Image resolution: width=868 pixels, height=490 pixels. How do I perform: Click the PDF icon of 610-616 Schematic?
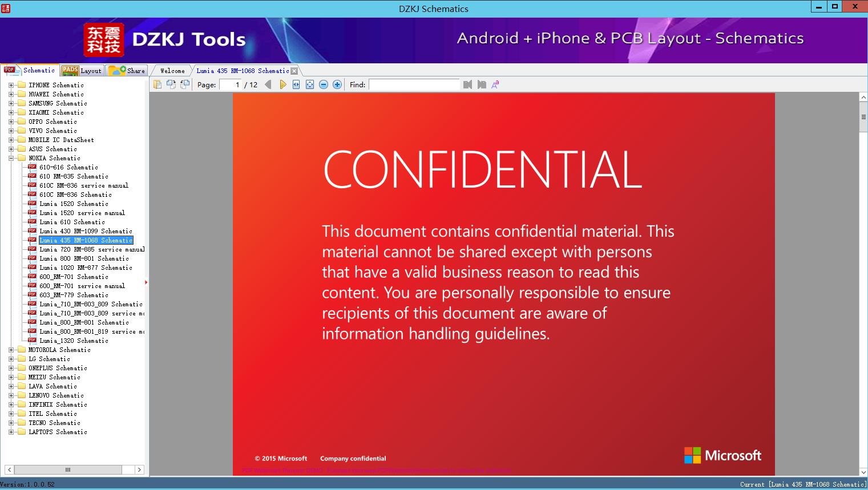click(x=32, y=167)
